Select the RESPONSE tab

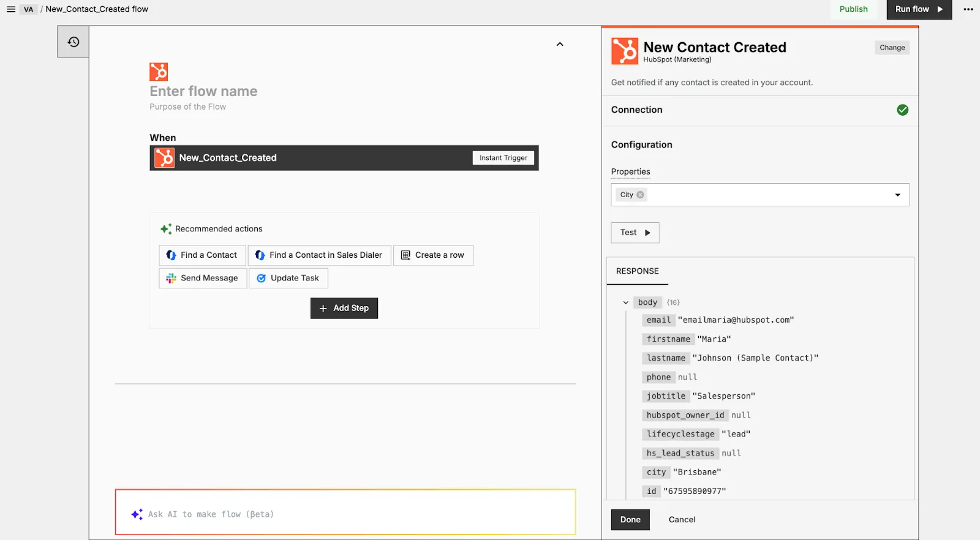pyautogui.click(x=638, y=271)
